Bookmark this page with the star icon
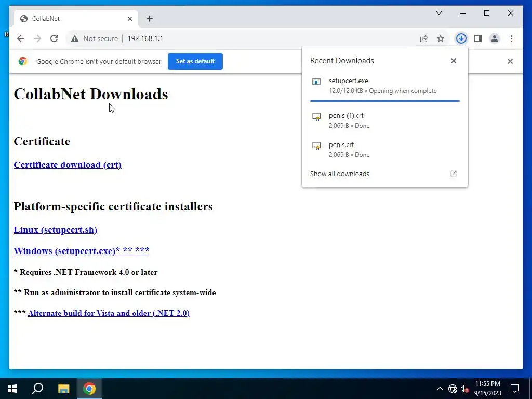Viewport: 532px width, 399px height. (441, 38)
